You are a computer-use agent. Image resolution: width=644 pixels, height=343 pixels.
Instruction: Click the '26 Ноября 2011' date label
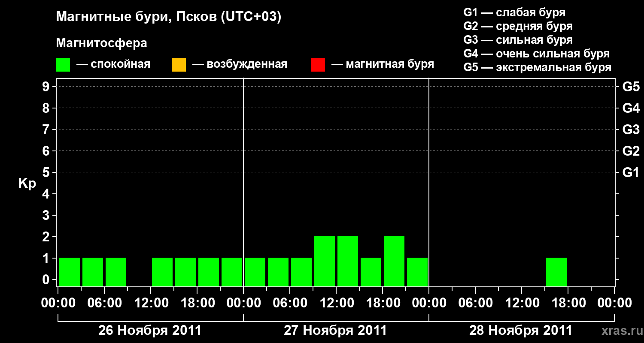[150, 331]
